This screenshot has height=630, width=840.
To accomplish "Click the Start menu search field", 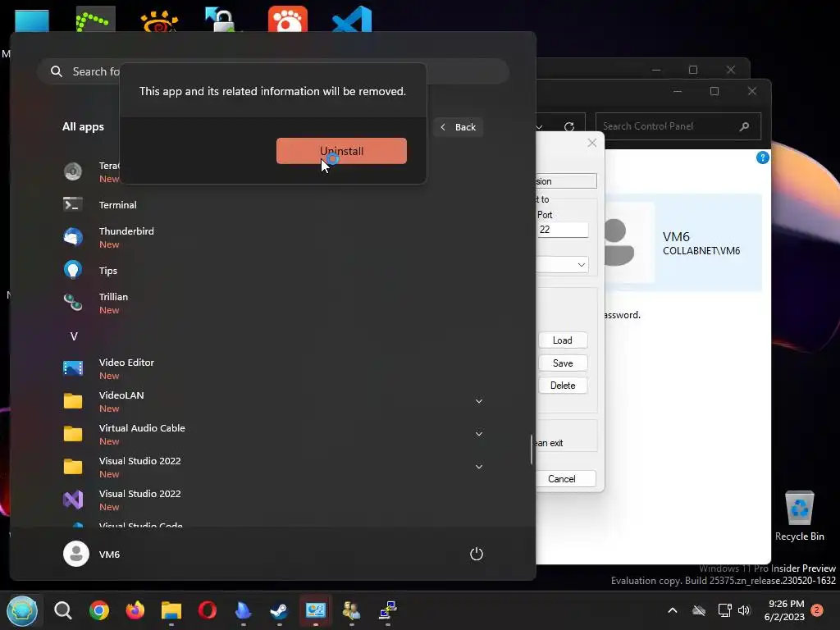I will tap(272, 71).
